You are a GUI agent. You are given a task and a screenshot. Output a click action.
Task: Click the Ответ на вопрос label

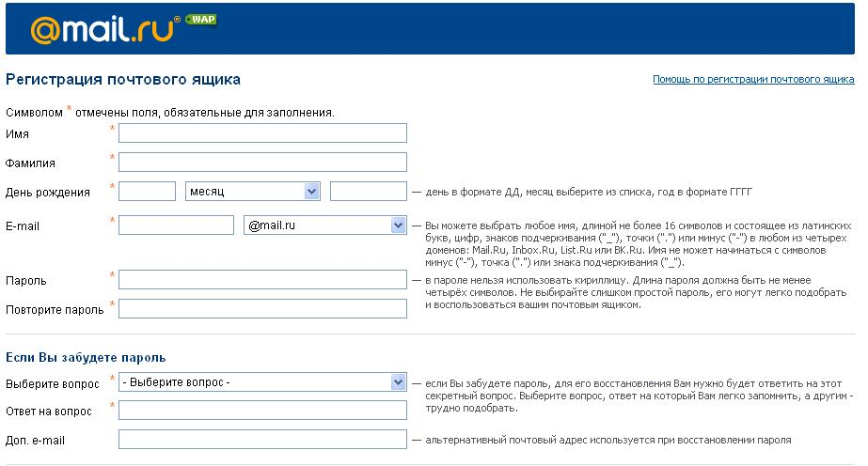tap(48, 412)
